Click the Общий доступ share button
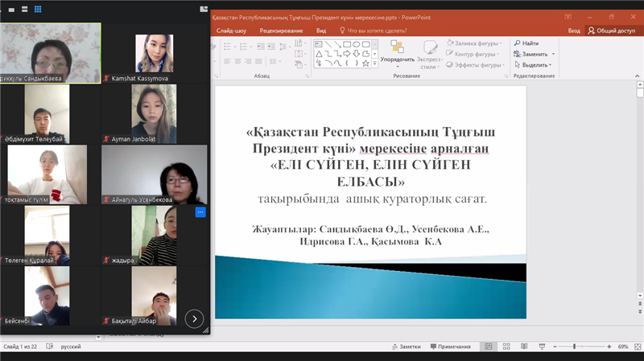This screenshot has width=644, height=361. pyautogui.click(x=613, y=31)
